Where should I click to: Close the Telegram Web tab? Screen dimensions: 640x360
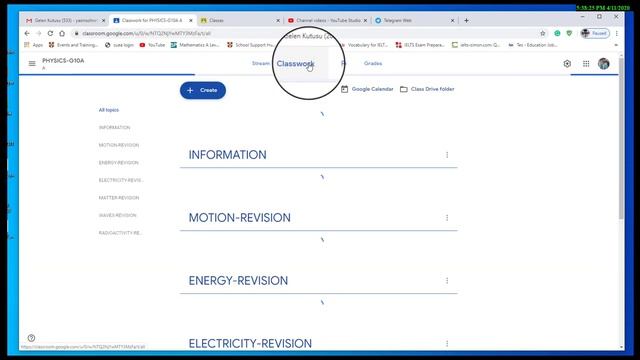452,20
